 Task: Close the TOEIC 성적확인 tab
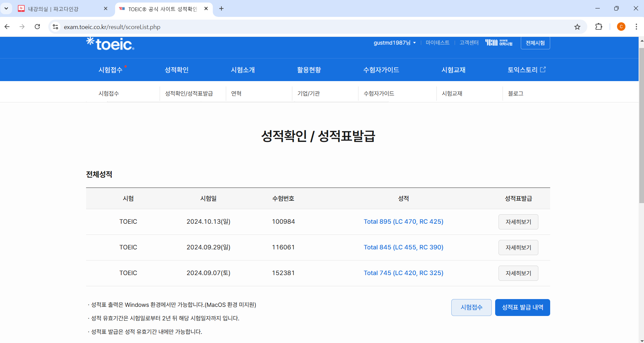click(206, 8)
